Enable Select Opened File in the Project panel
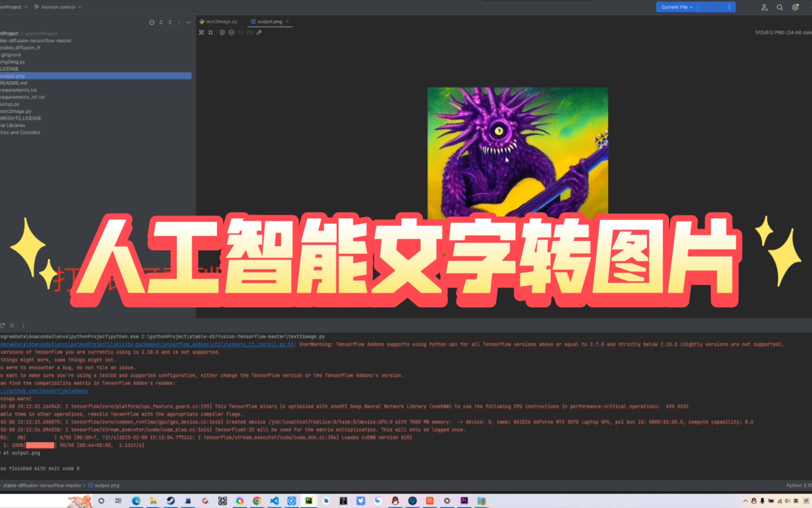This screenshot has height=508, width=812. click(151, 22)
